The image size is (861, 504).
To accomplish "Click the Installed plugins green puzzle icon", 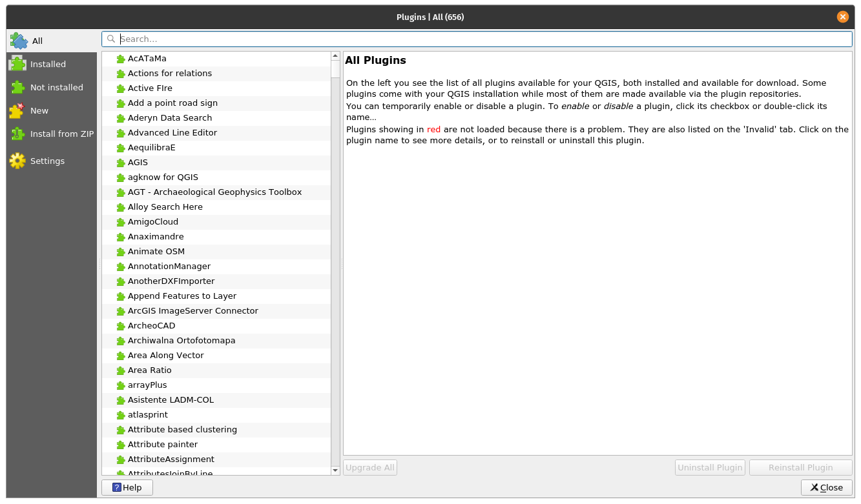I will coord(17,63).
